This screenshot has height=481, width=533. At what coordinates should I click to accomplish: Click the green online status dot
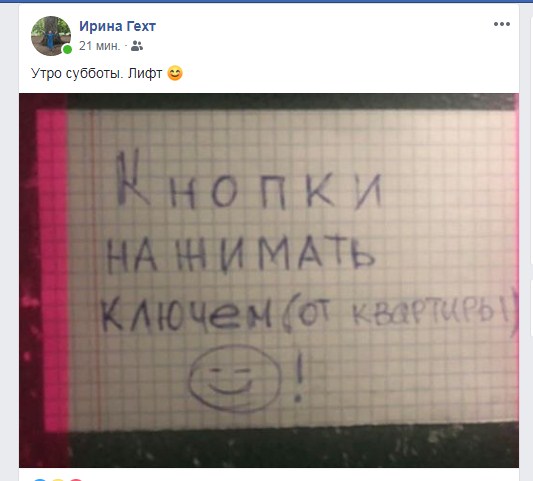coord(67,49)
